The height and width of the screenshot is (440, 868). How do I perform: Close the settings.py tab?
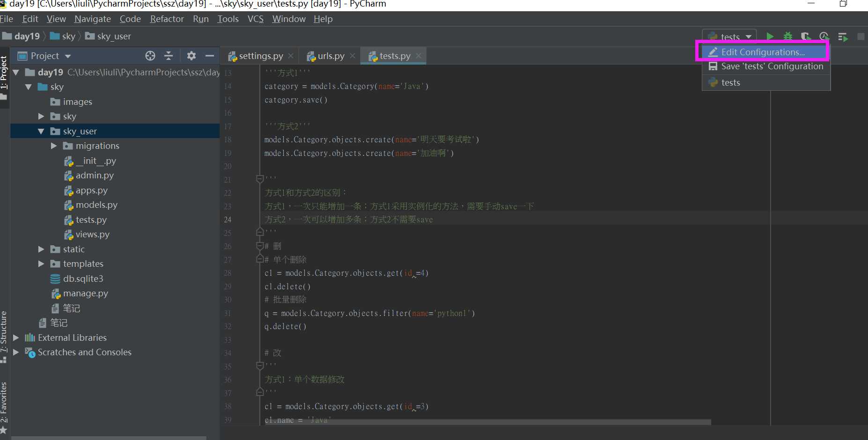pos(291,56)
